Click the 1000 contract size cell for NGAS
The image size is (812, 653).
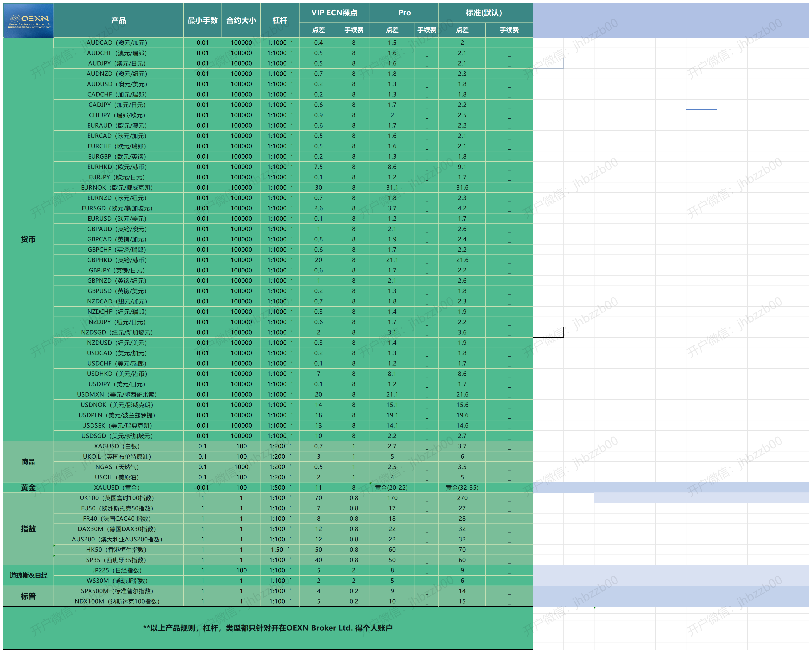pyautogui.click(x=241, y=467)
